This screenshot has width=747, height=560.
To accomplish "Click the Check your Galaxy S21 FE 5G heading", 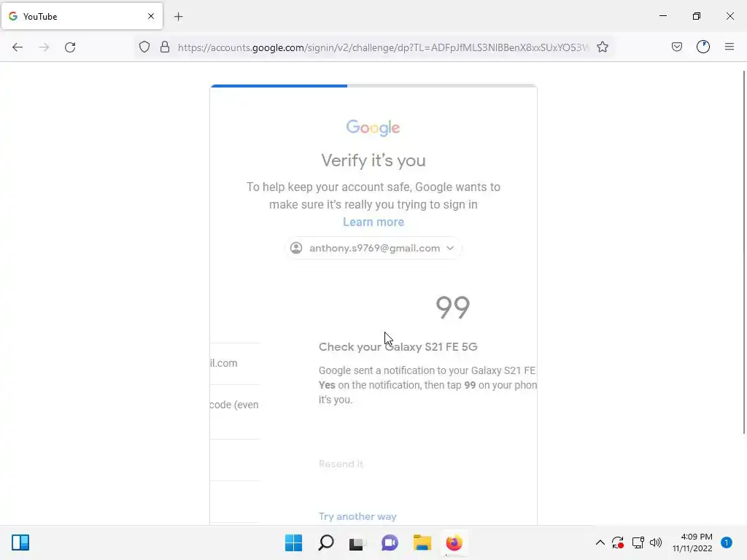I will (x=398, y=346).
